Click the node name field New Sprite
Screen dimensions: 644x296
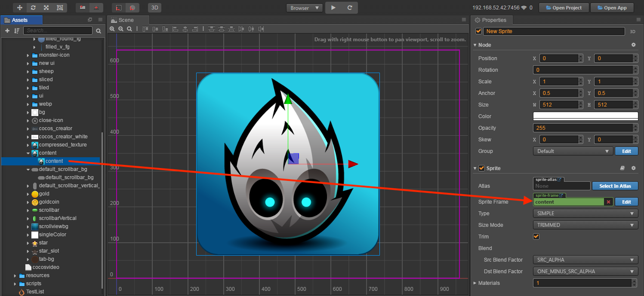click(554, 31)
